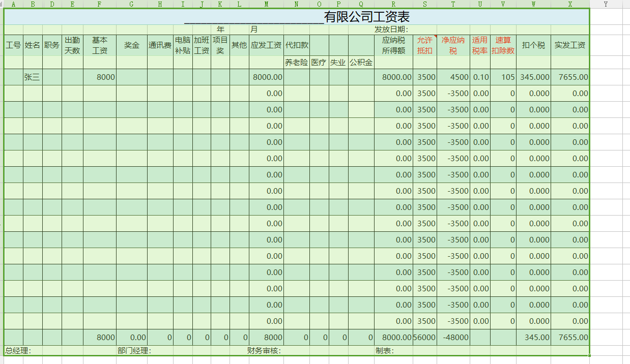Click the 实发工资 value cell 7655.00
The width and height of the screenshot is (630, 364).
[569, 77]
